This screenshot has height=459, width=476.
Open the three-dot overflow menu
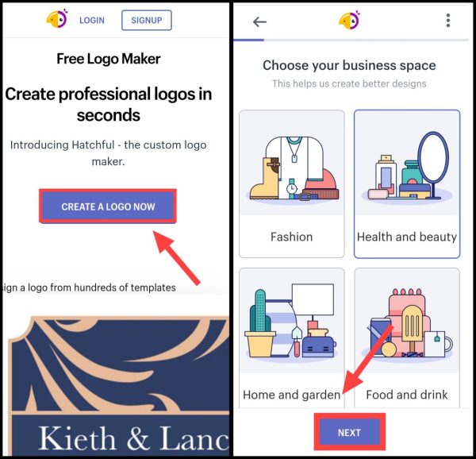click(448, 21)
